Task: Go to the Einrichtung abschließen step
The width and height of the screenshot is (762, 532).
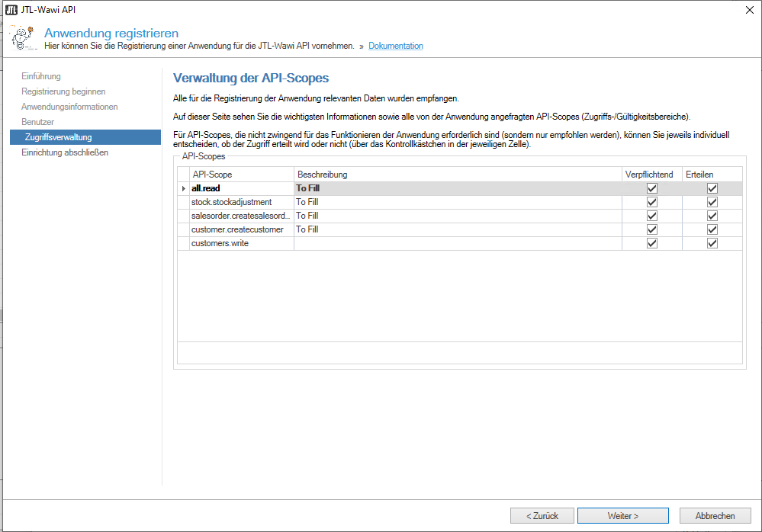Action: pos(66,152)
